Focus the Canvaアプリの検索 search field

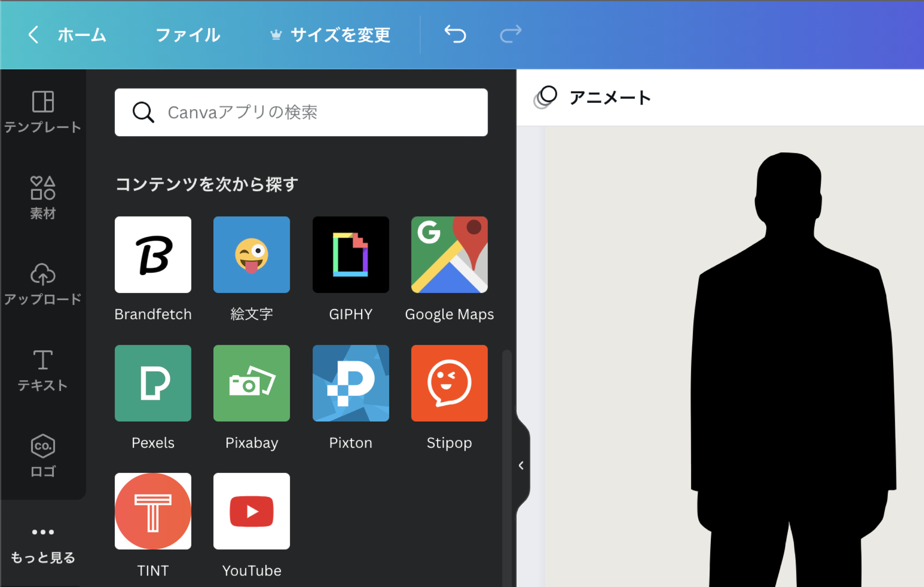tap(301, 112)
